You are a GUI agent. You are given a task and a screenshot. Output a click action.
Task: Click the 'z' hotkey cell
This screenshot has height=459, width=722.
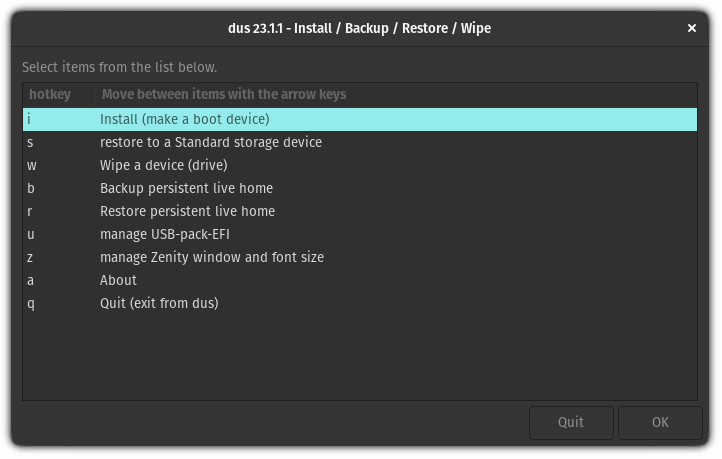point(32,257)
